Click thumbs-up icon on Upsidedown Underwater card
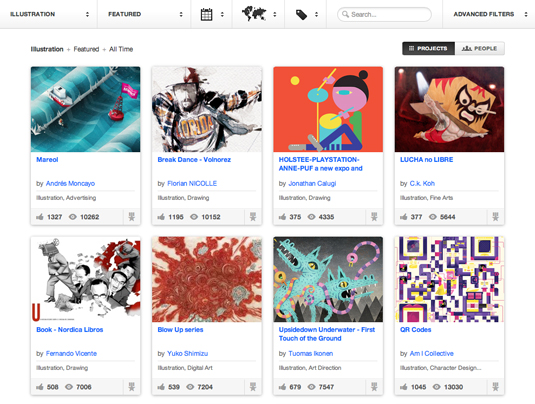The width and height of the screenshot is (535, 404). click(x=283, y=387)
